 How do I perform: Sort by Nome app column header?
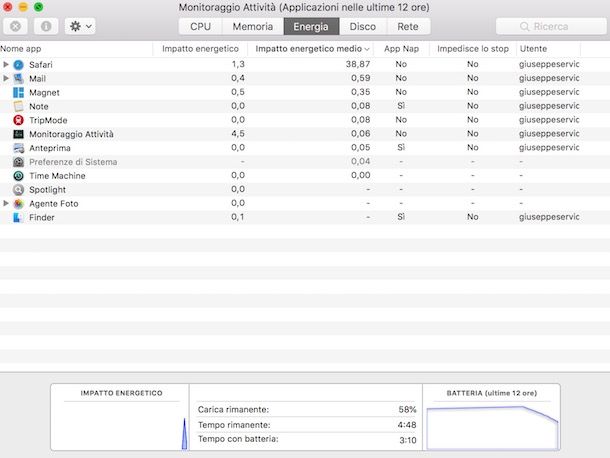[x=76, y=49]
